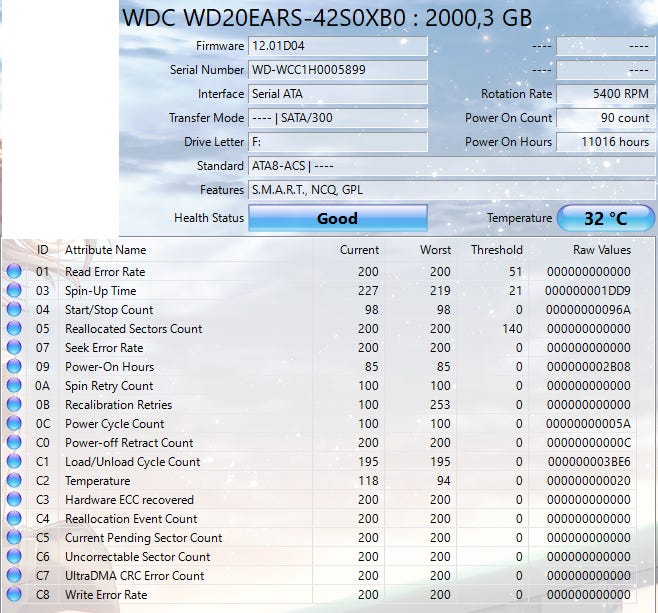The image size is (658, 613).
Task: Click status icon for Write Error Rate
Action: pos(14,594)
